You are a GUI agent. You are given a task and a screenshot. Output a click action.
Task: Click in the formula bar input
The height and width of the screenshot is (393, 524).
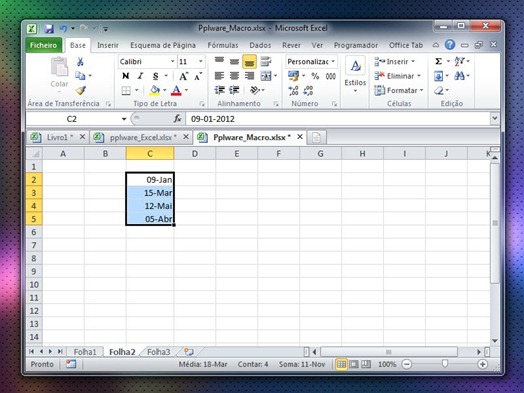tap(338, 119)
